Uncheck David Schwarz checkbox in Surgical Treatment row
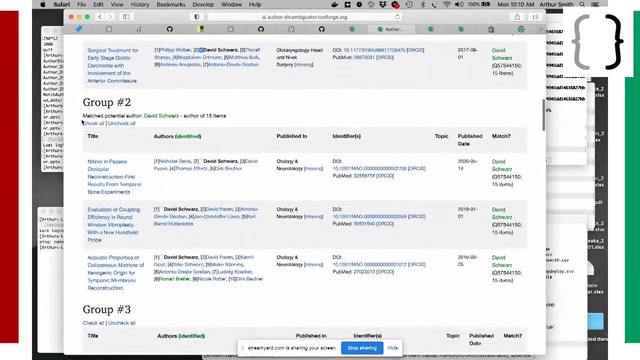The height and width of the screenshot is (360, 640). pyautogui.click(x=201, y=50)
